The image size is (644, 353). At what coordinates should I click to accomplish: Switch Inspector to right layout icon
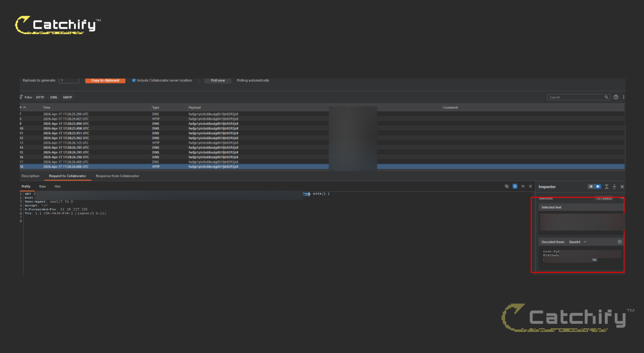598,186
